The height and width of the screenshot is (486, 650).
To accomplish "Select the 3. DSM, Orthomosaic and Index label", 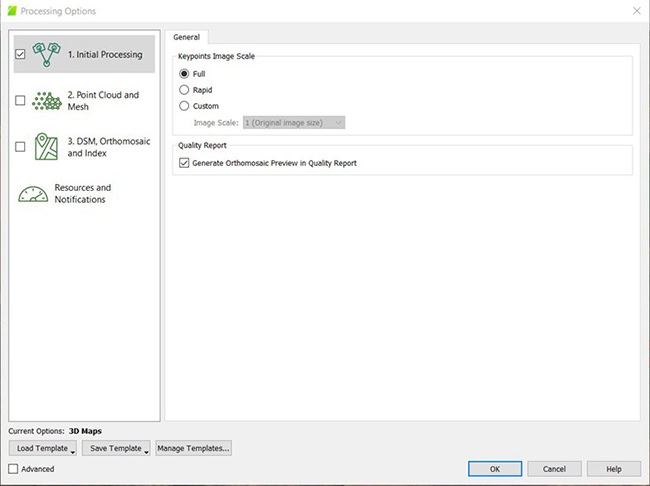I will tap(109, 147).
